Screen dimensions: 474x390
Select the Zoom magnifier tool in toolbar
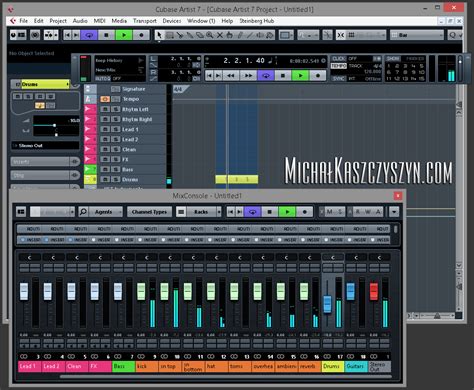tap(210, 35)
